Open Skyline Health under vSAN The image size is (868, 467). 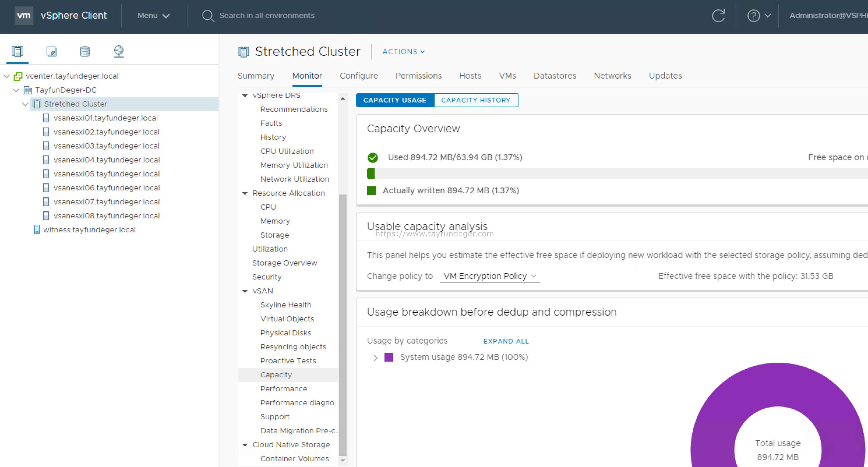(x=286, y=305)
